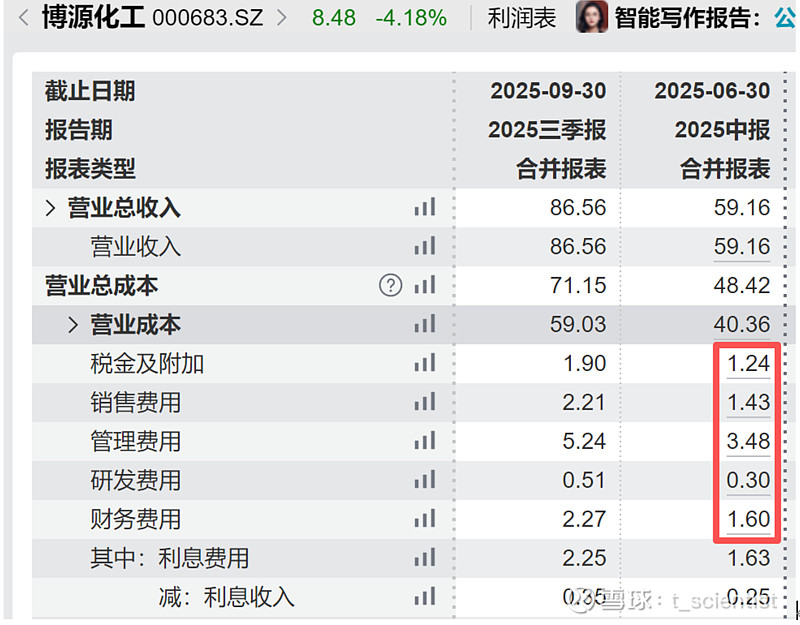Open the 利润表 tab
Image resolution: width=800 pixels, height=625 pixels.
point(521,18)
